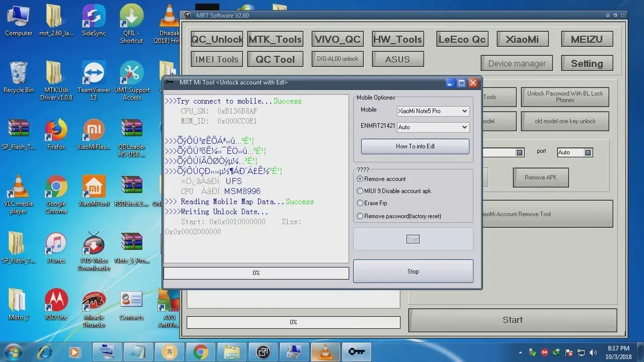644x362 pixels.
Task: Click the large Start button in MRT Software
Action: (x=513, y=320)
